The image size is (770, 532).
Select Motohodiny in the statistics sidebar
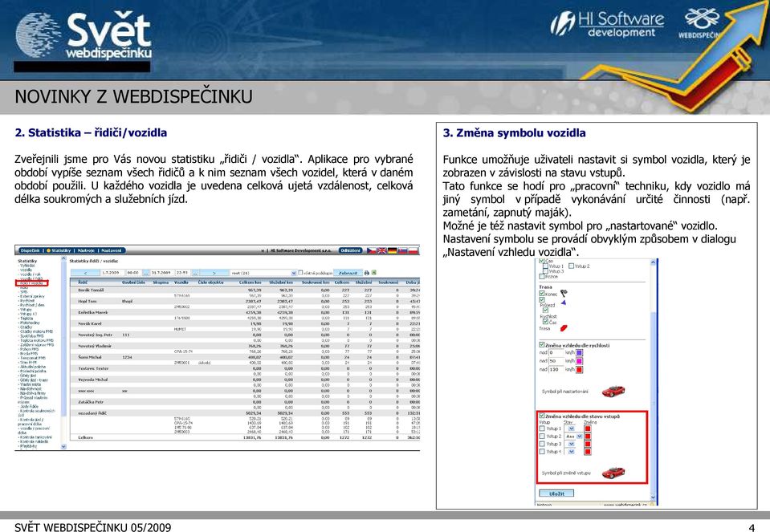coord(30,323)
